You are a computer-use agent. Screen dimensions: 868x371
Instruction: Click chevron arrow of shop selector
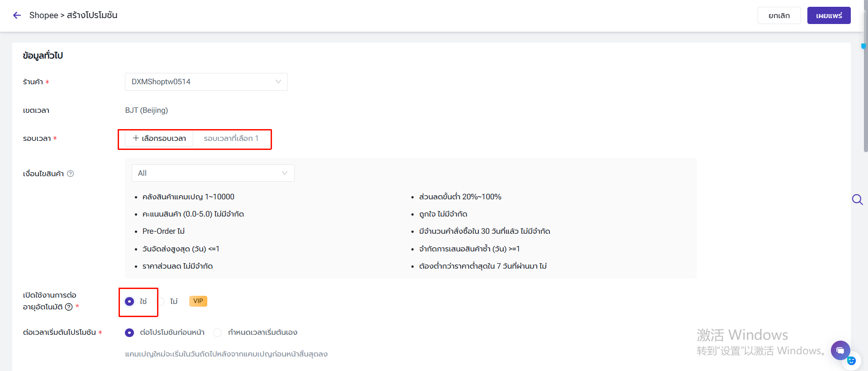(x=278, y=82)
